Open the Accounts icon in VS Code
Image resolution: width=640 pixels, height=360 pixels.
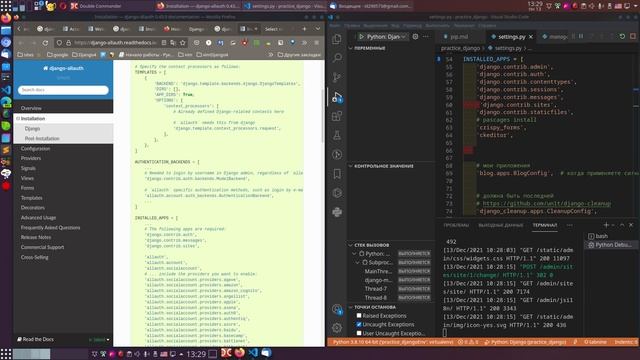pos(337,309)
